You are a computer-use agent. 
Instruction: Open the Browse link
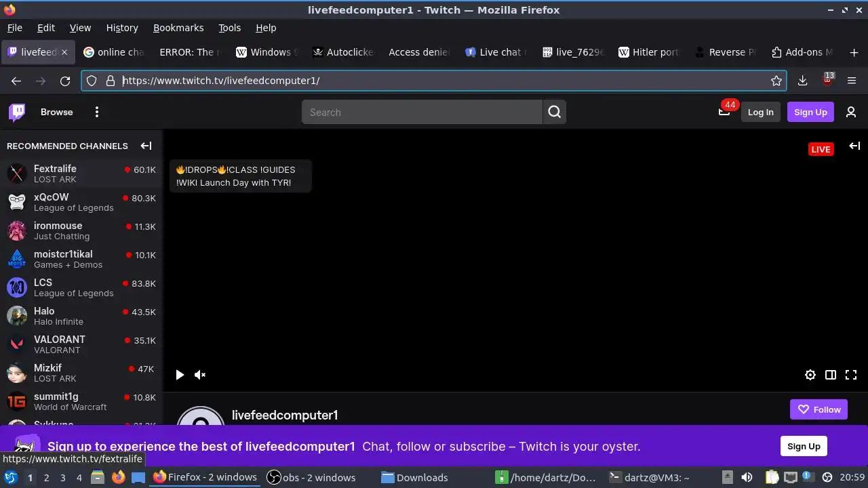pyautogui.click(x=56, y=112)
